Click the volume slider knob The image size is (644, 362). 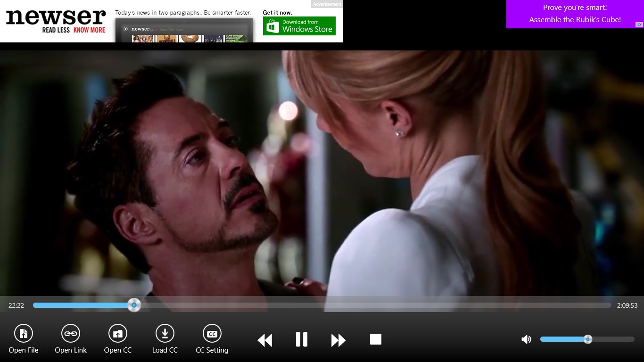[x=588, y=339]
